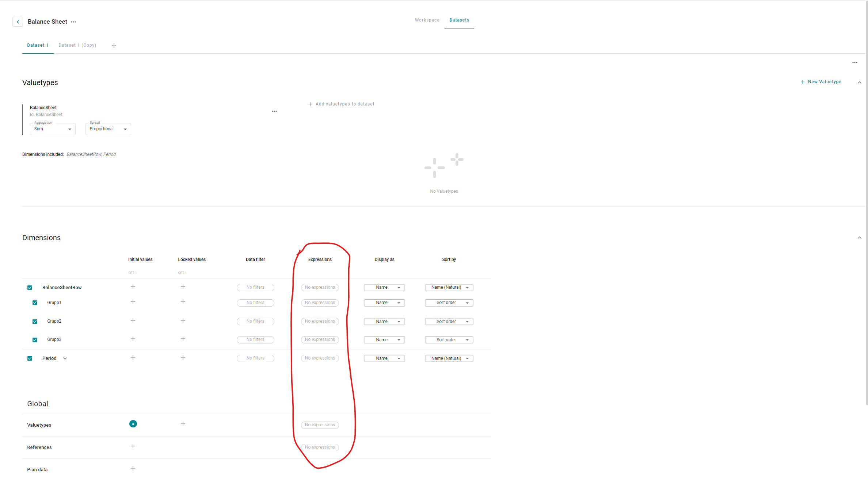
Task: Add initial value for References row
Action: point(133,446)
